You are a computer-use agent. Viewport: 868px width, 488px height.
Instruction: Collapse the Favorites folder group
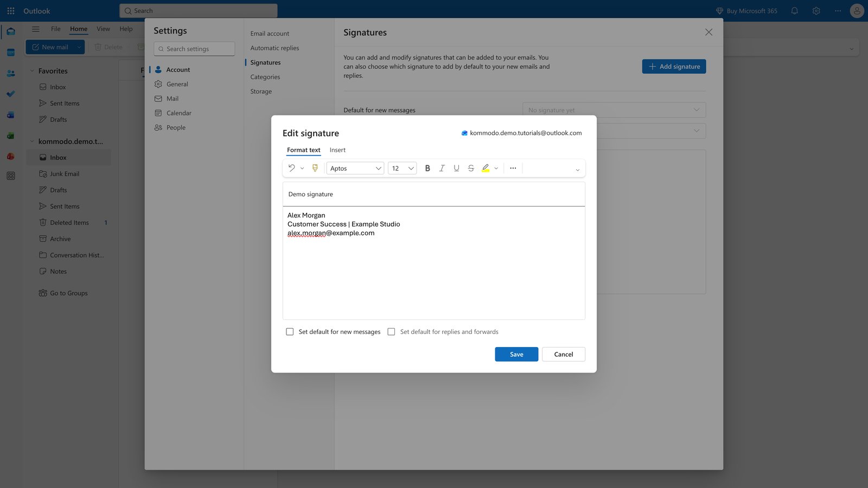[x=31, y=71]
